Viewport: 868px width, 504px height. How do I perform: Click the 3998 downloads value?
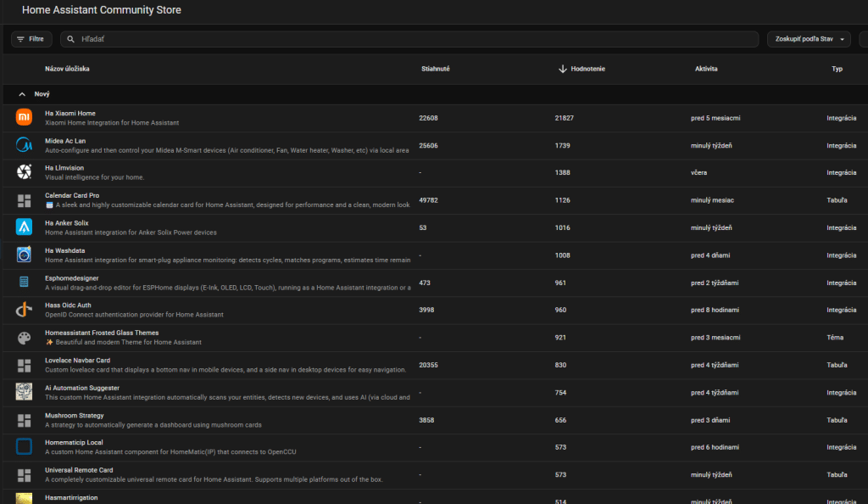pos(426,311)
